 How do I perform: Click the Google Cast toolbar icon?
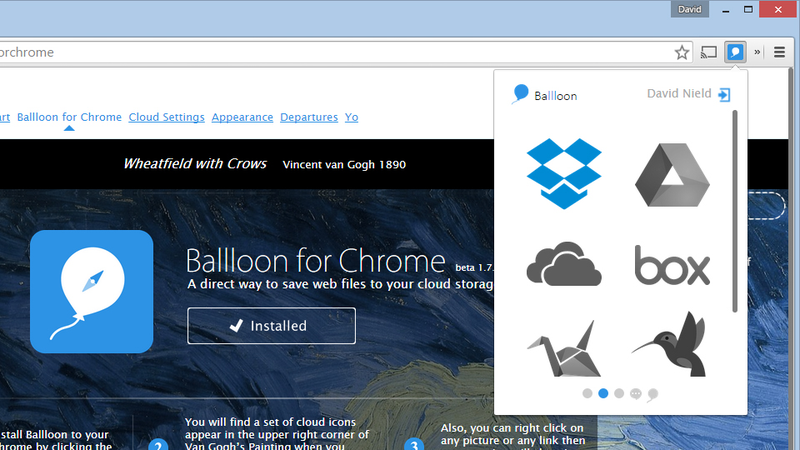(x=709, y=52)
